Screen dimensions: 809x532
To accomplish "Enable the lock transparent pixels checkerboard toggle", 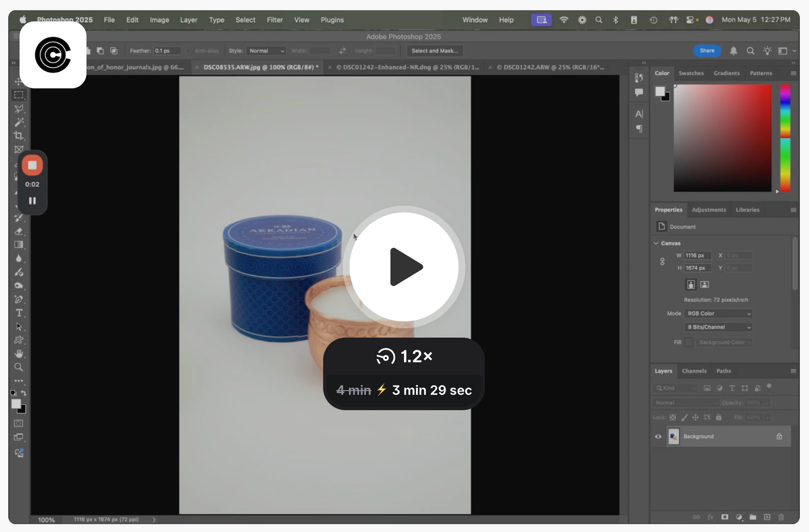I will tap(672, 417).
